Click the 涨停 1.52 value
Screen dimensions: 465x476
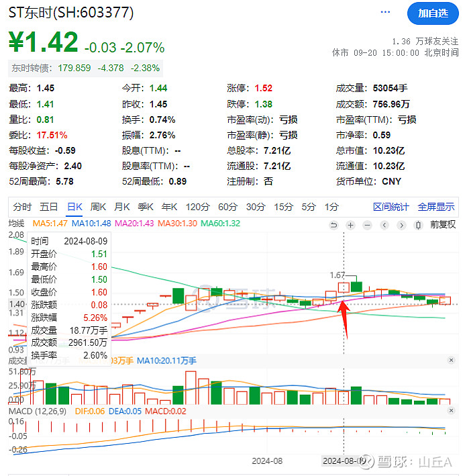263,88
